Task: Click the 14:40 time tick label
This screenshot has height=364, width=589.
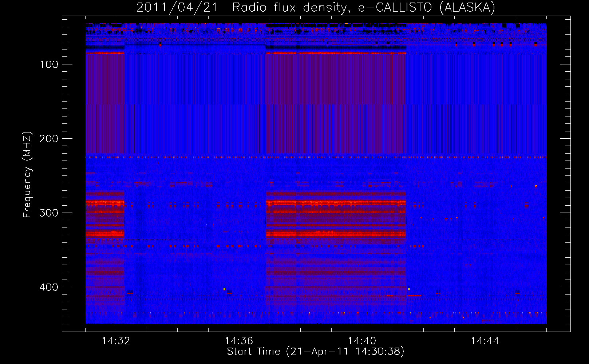Action: tap(362, 341)
